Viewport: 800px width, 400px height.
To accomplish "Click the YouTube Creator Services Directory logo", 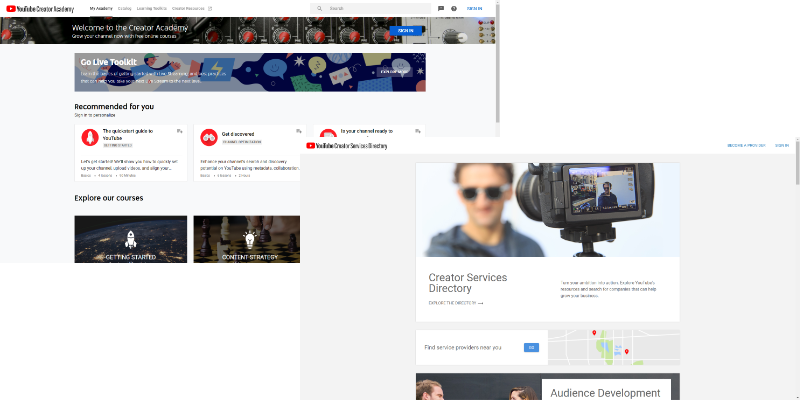I will coord(347,146).
